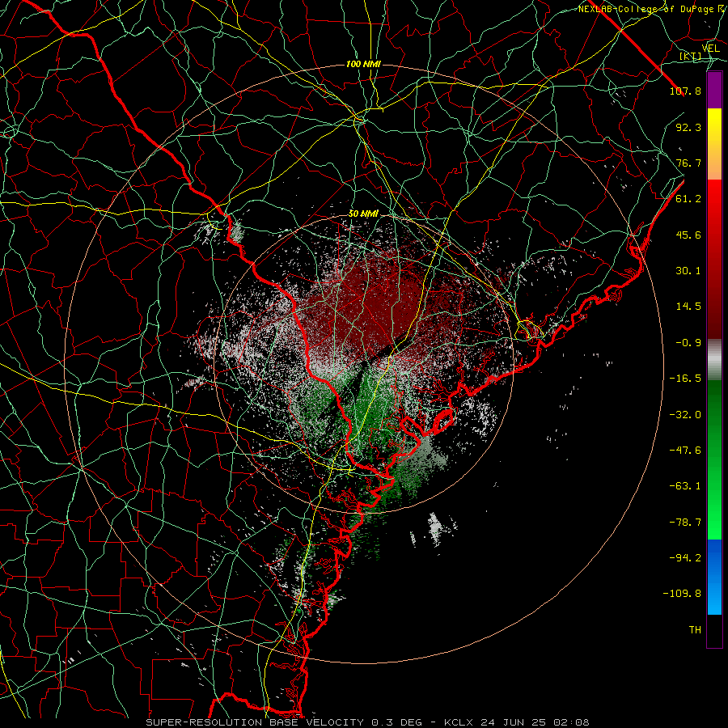Viewport: 728px width, 728px height.
Task: Click the bright green color bar segment
Action: pyautogui.click(x=714, y=459)
